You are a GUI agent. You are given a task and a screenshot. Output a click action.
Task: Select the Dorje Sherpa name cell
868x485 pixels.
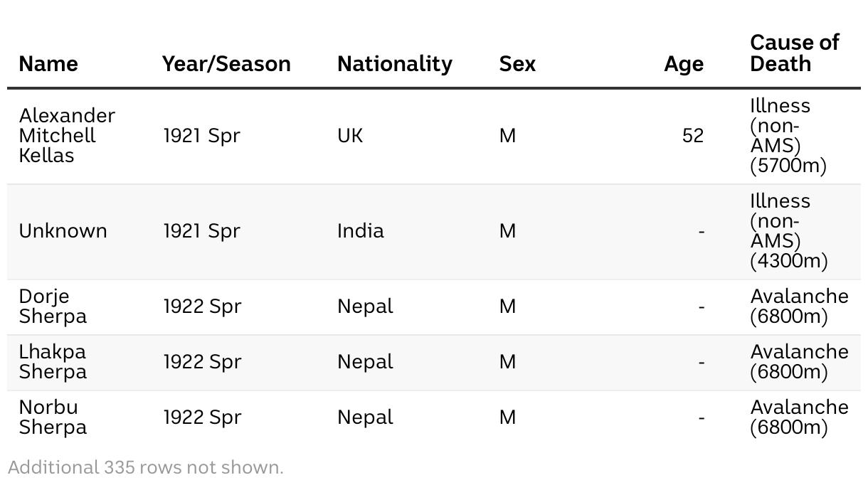pyautogui.click(x=53, y=307)
